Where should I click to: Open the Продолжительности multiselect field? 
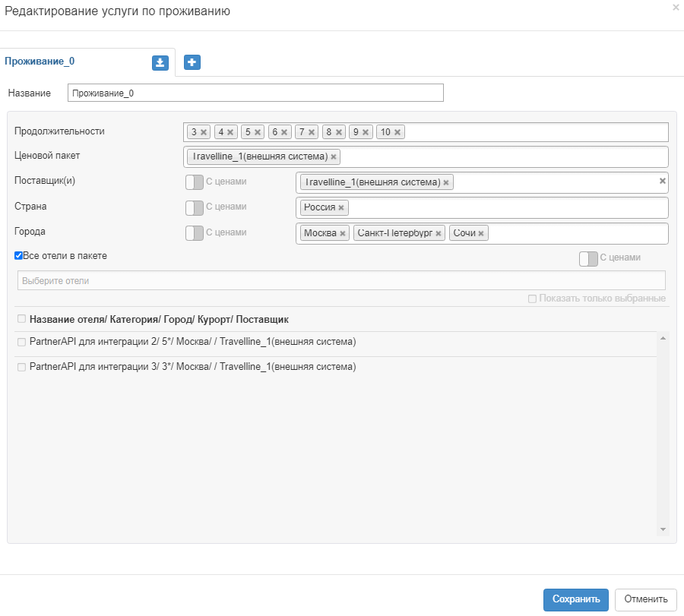click(x=532, y=132)
